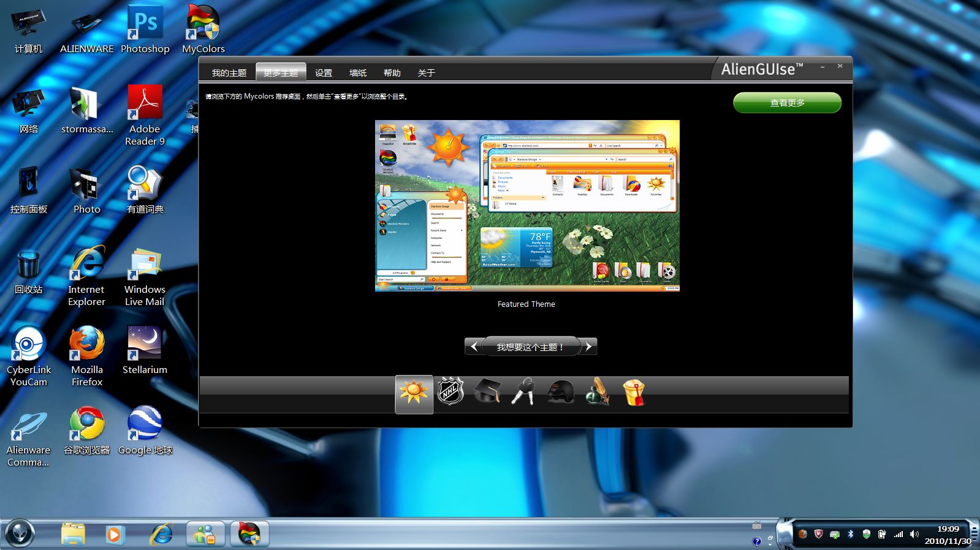
Task: Click the green 查看更多 button
Action: [787, 103]
